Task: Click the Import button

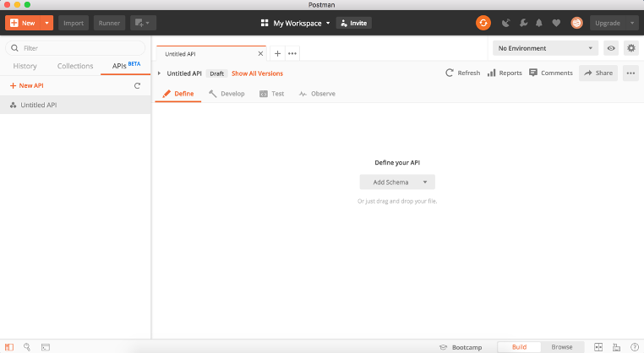Action: (74, 23)
